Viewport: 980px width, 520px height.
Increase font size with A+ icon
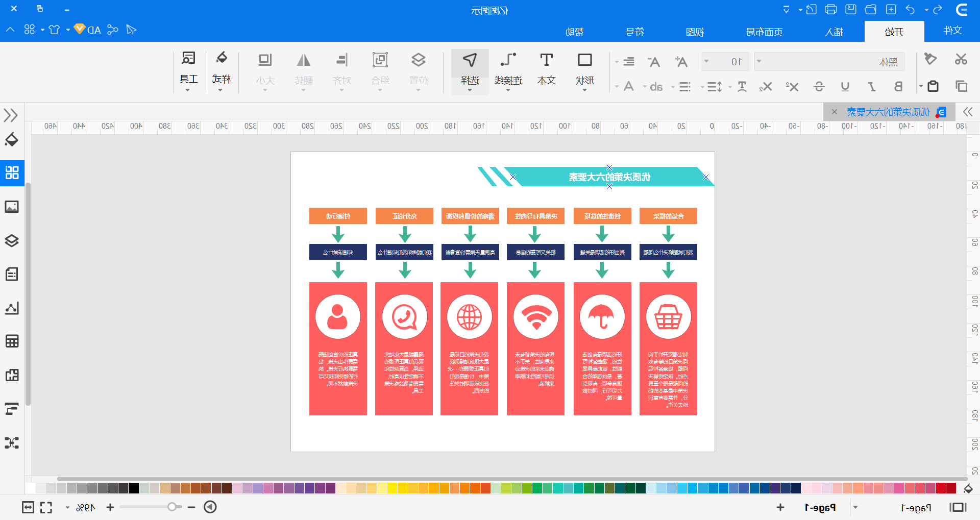pos(681,62)
